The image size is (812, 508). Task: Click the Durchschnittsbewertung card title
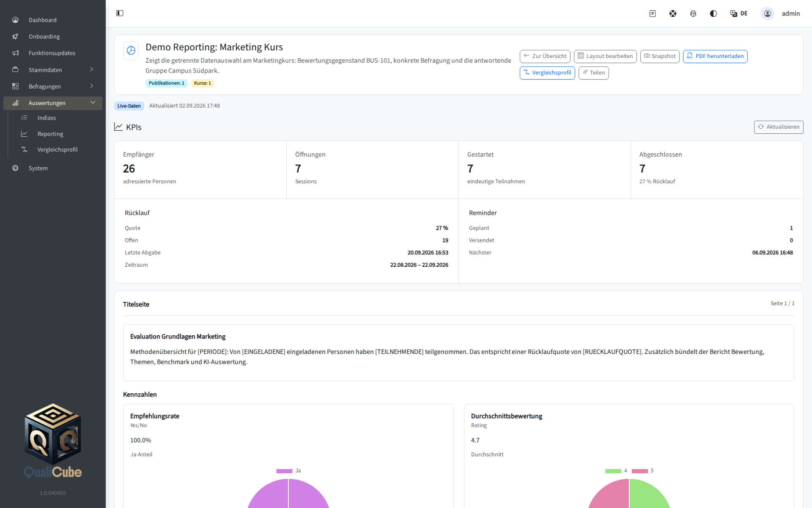coord(506,416)
